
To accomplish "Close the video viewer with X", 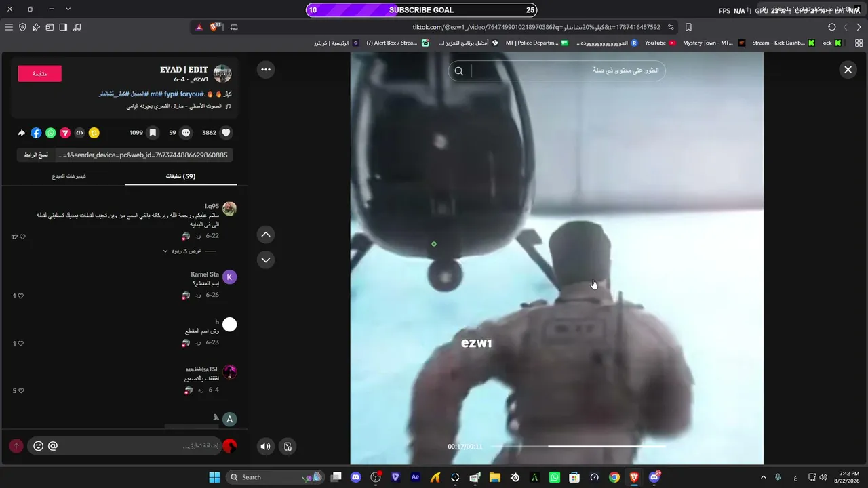I will pos(848,69).
